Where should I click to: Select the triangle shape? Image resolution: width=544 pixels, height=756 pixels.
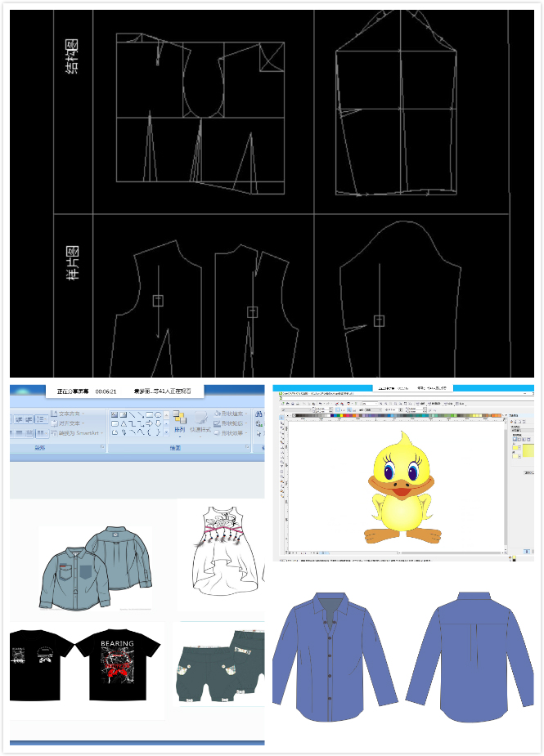(123, 423)
